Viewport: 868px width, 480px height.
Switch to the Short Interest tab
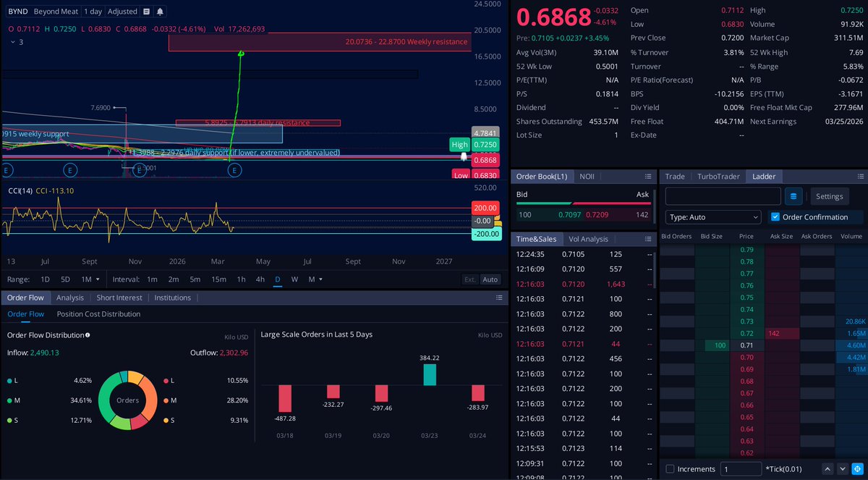[119, 298]
